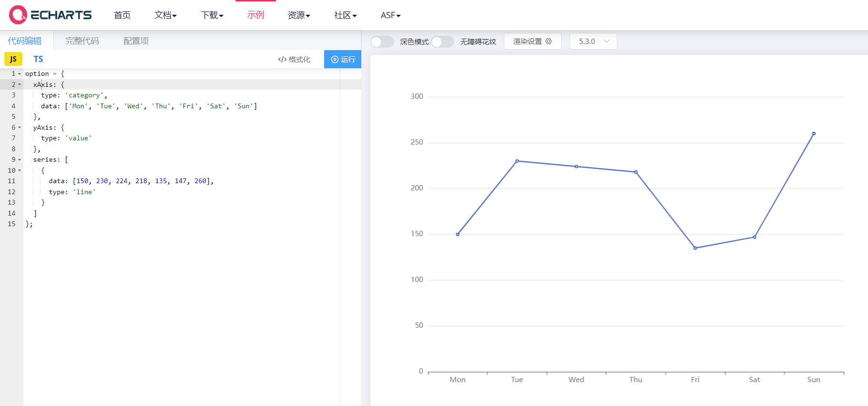Collapse the xAxis fold arrow at line 2
This screenshot has height=406, width=868.
[20, 84]
